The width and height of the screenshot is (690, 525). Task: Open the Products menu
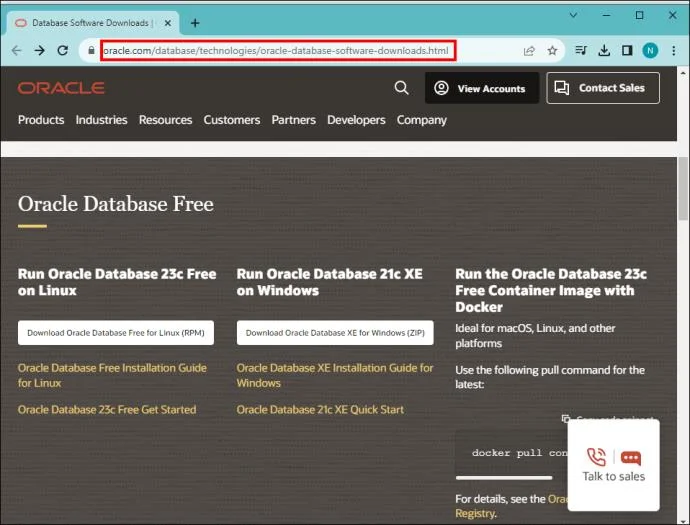click(x=41, y=120)
